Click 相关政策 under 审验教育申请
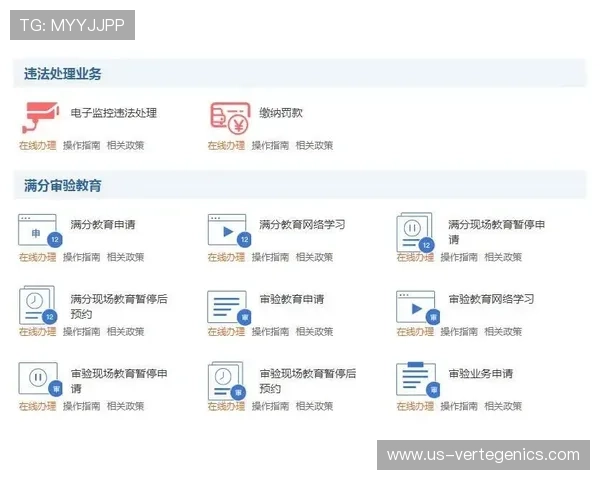Viewport: 600px width, 480px height. (x=314, y=331)
